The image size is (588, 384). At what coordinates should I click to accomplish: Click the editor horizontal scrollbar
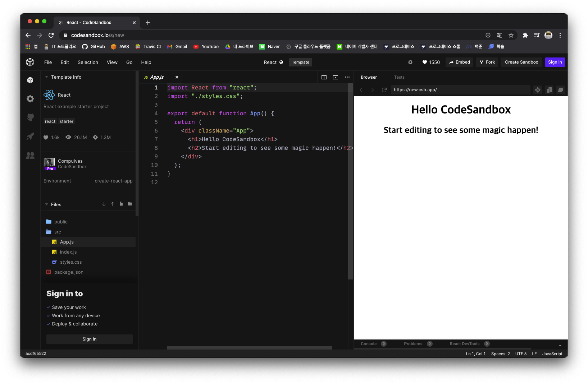coord(250,348)
